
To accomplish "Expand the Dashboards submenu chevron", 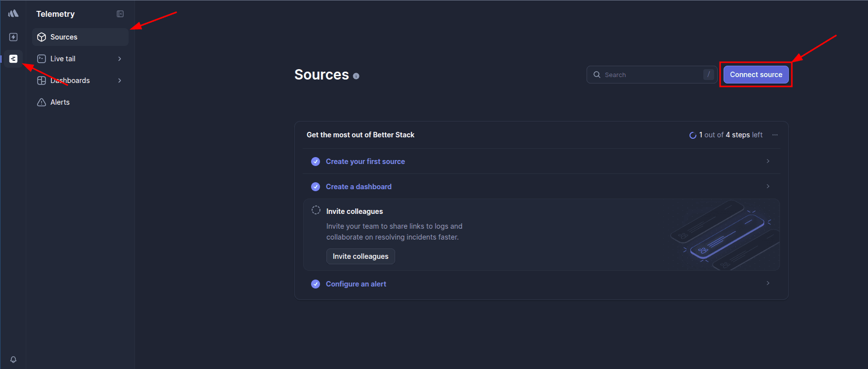I will 120,81.
